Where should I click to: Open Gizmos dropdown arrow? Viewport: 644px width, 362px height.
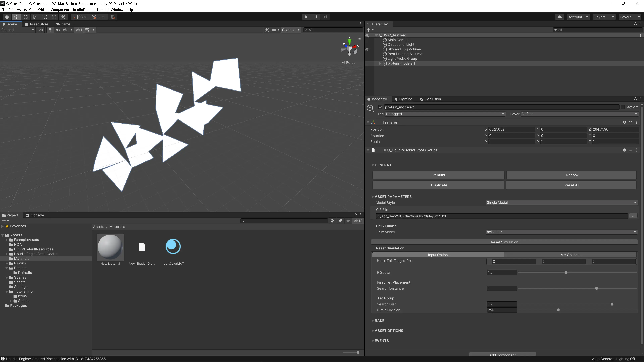(x=298, y=30)
